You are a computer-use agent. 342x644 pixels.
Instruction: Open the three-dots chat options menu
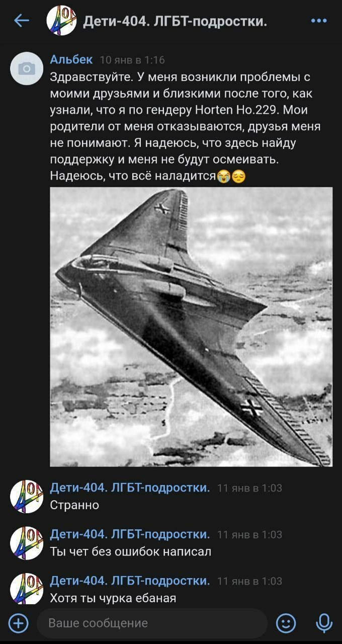319,21
